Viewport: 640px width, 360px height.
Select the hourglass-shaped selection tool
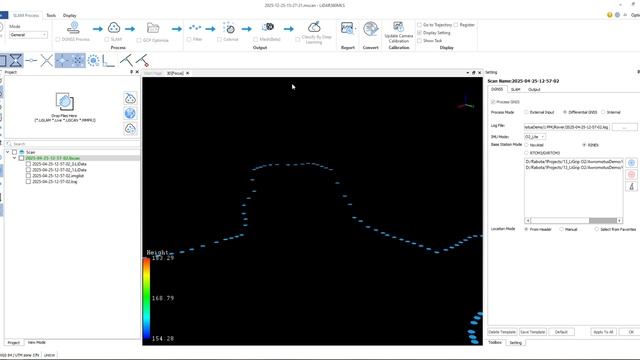click(x=16, y=60)
